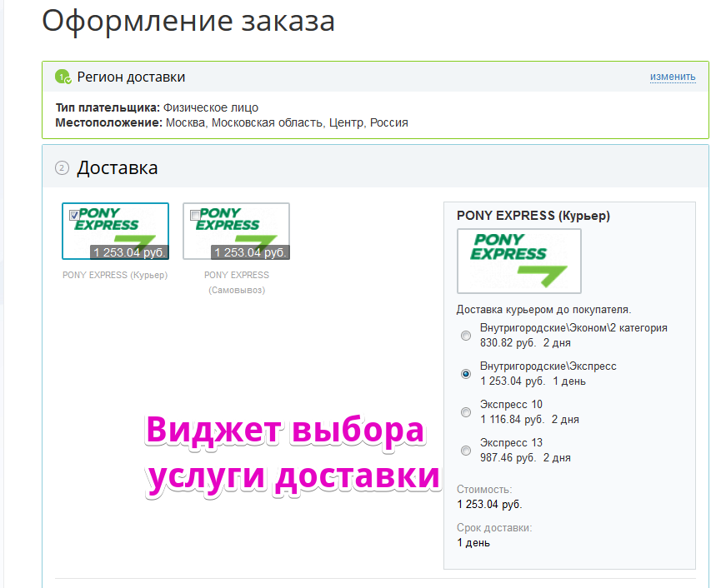Click the PONY EXPRESS (Самовывоз) caption text
The width and height of the screenshot is (721, 588).
click(237, 282)
